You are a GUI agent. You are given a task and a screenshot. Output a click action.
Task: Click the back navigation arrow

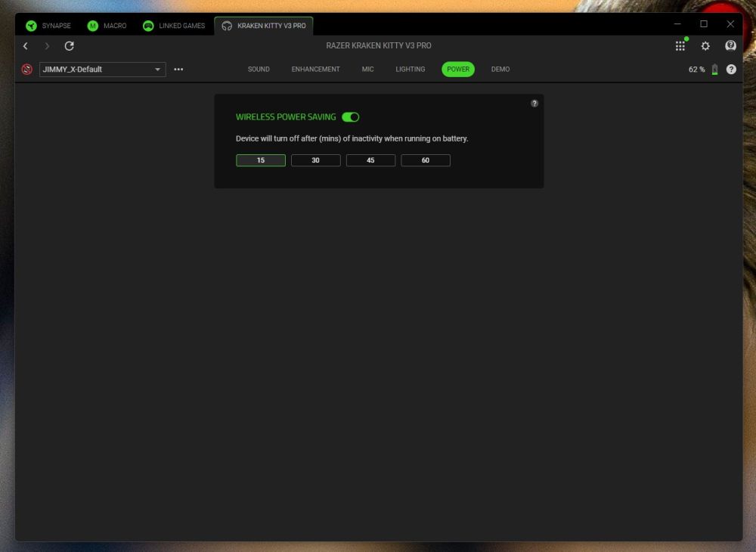click(x=25, y=46)
